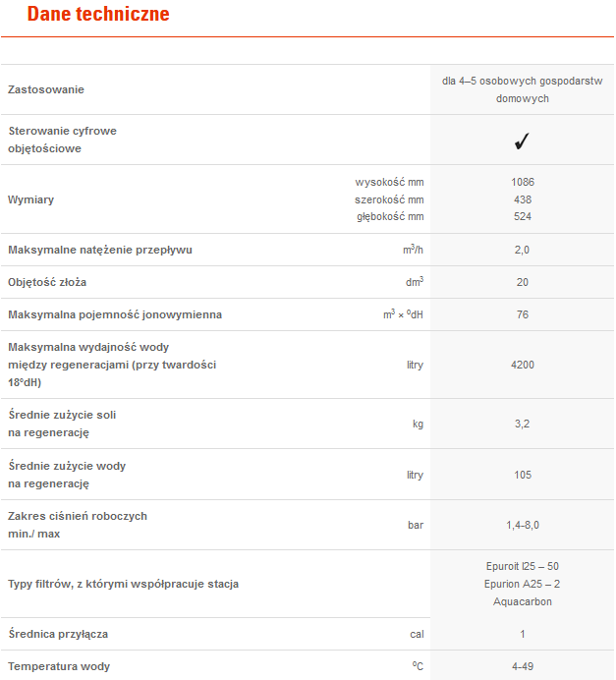Click the 'Zastosowanie' row label

[x=46, y=90]
